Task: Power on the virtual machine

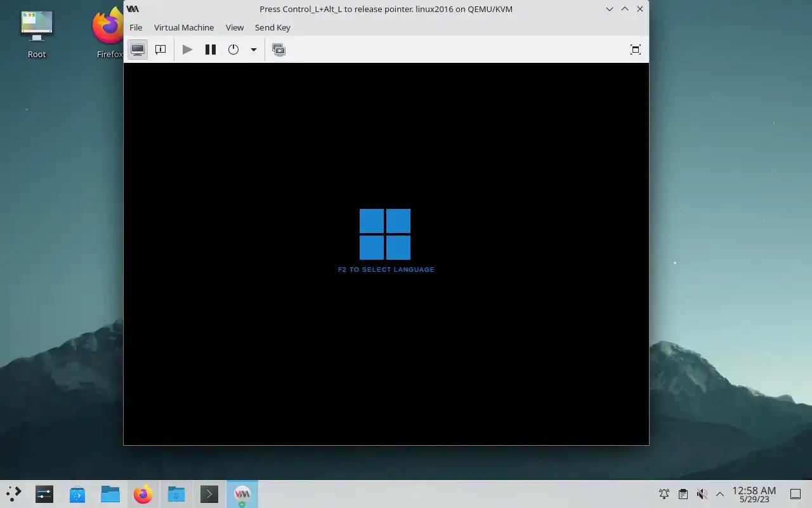Action: click(x=187, y=50)
